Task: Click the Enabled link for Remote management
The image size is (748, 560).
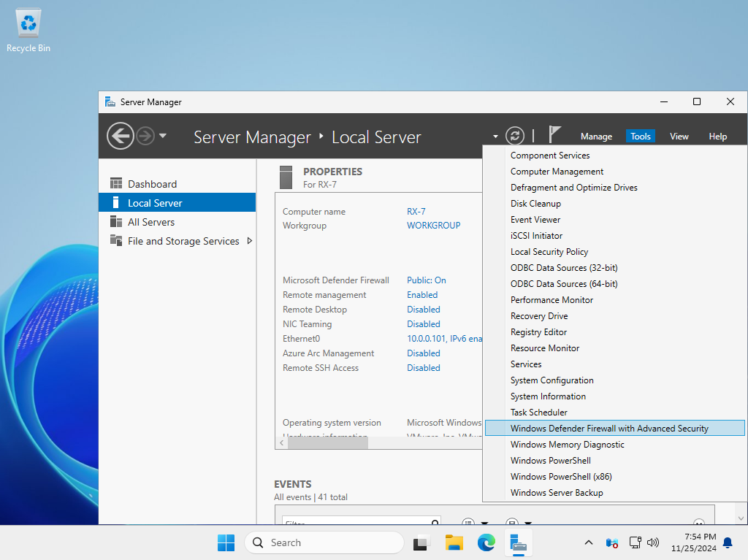Action: point(421,294)
